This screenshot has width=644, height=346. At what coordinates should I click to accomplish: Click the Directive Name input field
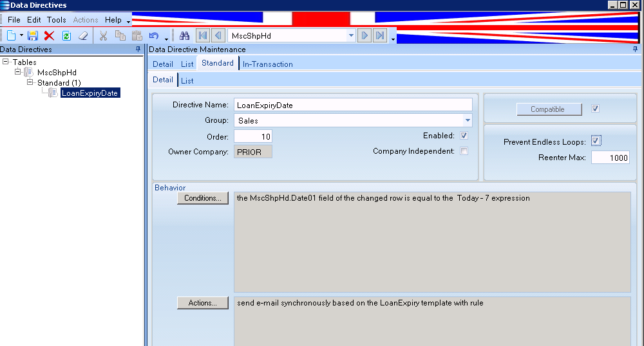(353, 105)
